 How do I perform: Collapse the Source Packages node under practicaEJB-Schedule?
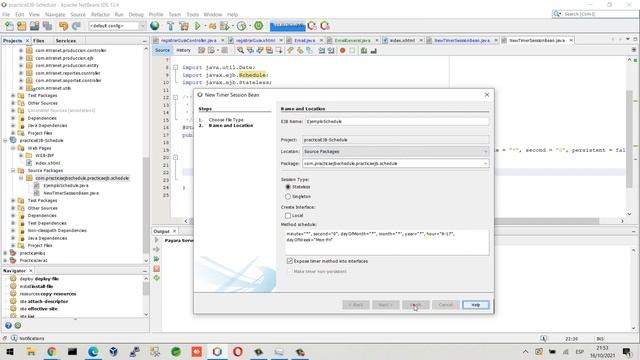[13, 171]
